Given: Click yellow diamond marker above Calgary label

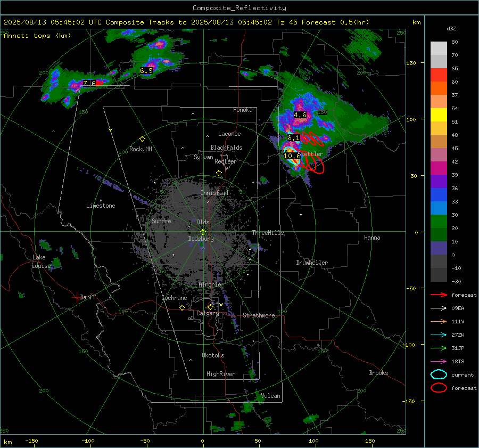Looking at the screenshot, I should pyautogui.click(x=210, y=307).
